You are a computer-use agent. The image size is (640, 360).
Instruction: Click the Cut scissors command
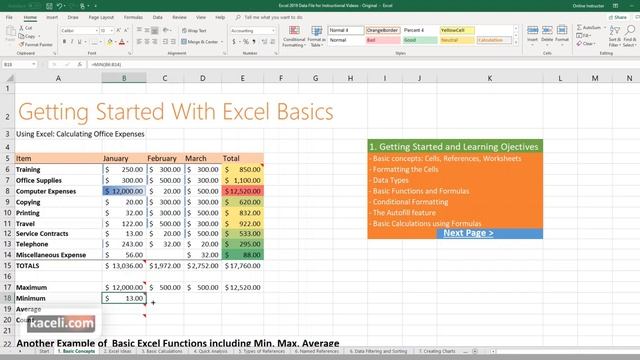point(26,28)
